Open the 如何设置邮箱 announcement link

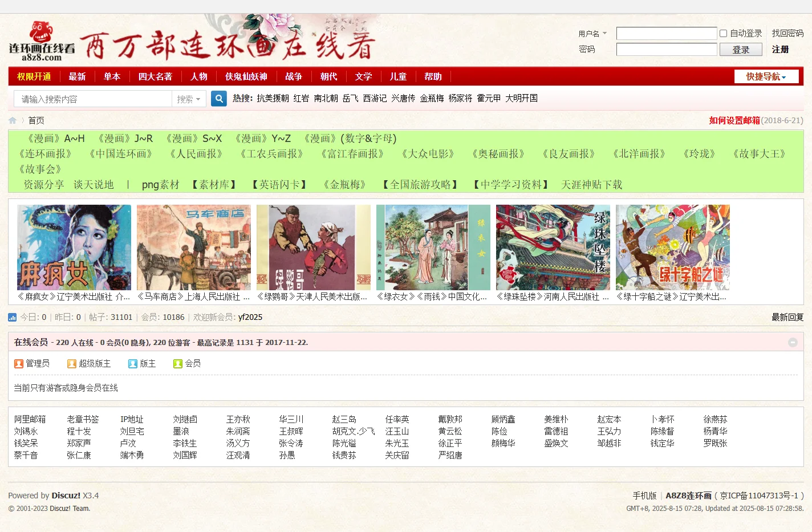pos(734,120)
